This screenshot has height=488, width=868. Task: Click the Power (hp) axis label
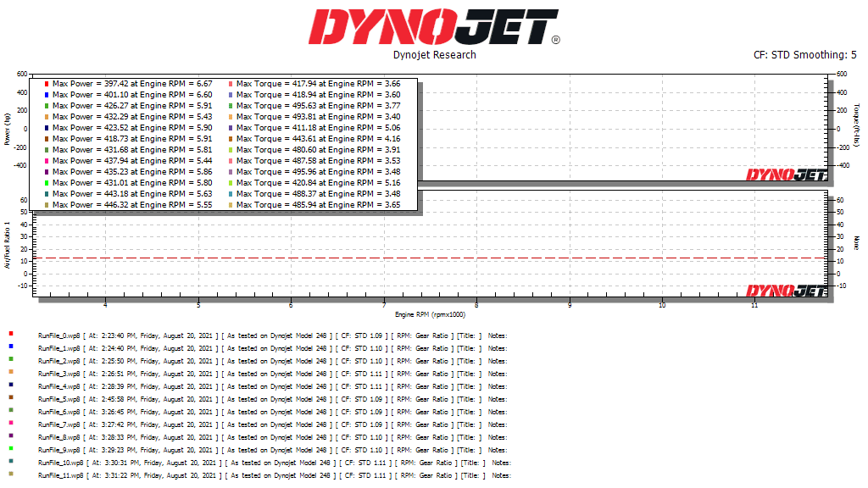point(7,130)
